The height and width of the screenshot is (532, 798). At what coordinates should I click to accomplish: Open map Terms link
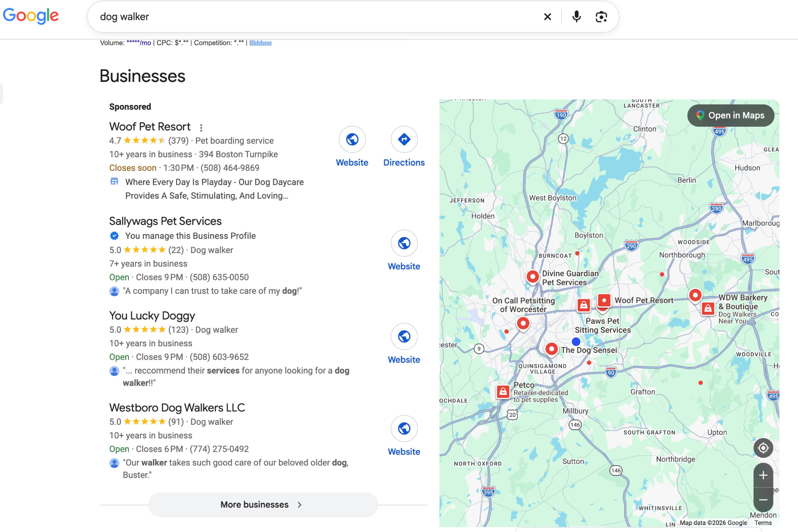[x=763, y=523]
